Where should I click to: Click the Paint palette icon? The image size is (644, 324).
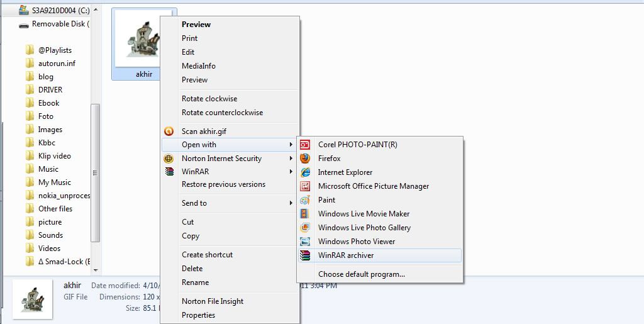pos(305,200)
